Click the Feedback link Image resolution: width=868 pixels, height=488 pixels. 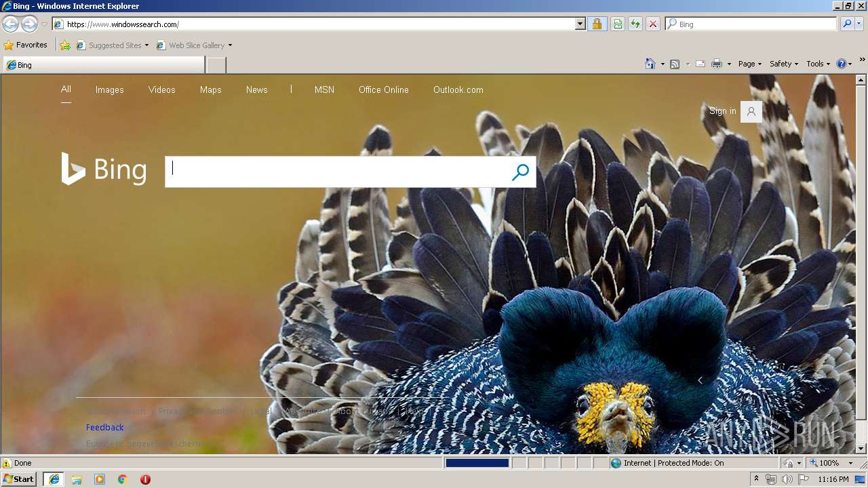(x=104, y=428)
